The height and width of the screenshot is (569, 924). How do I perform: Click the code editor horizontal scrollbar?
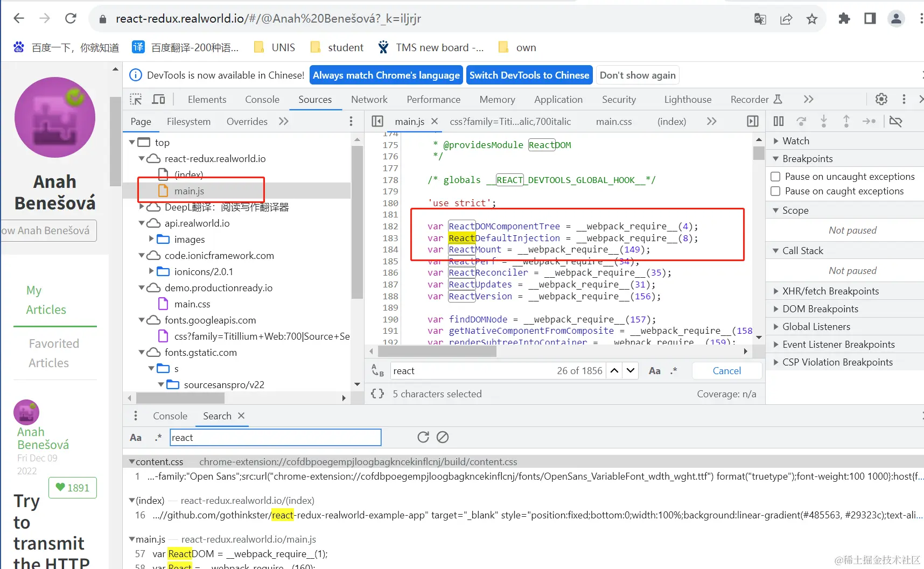point(437,351)
